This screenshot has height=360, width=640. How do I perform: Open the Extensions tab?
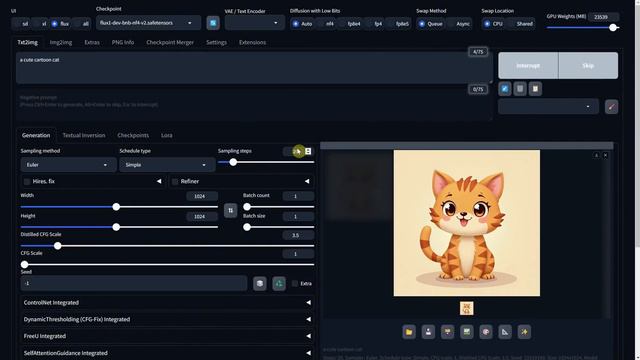tap(252, 42)
